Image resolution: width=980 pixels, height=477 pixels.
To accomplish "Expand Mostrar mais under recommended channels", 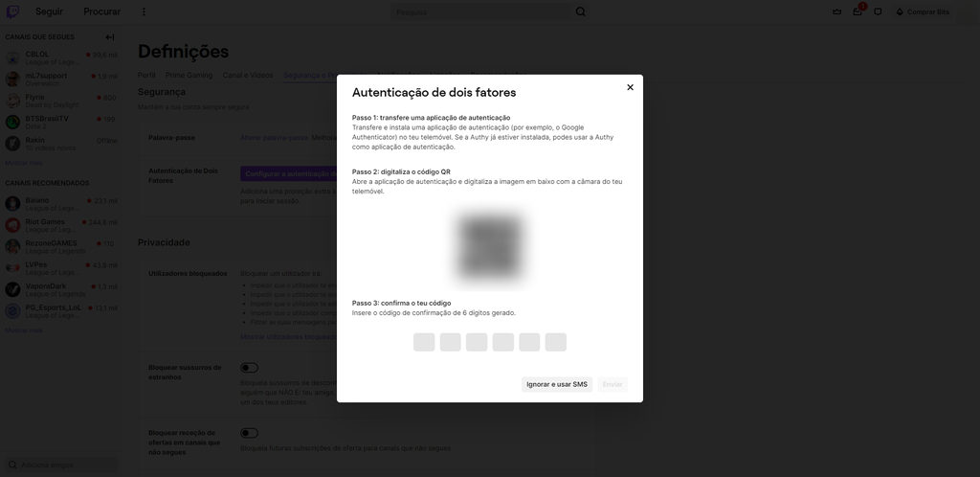I will pos(24,330).
